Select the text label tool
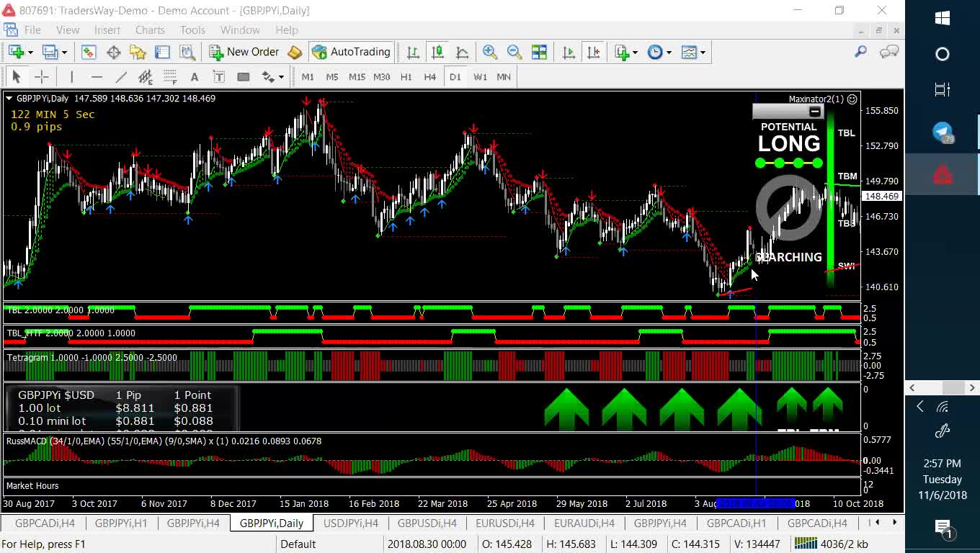980x553 pixels. coord(219,77)
